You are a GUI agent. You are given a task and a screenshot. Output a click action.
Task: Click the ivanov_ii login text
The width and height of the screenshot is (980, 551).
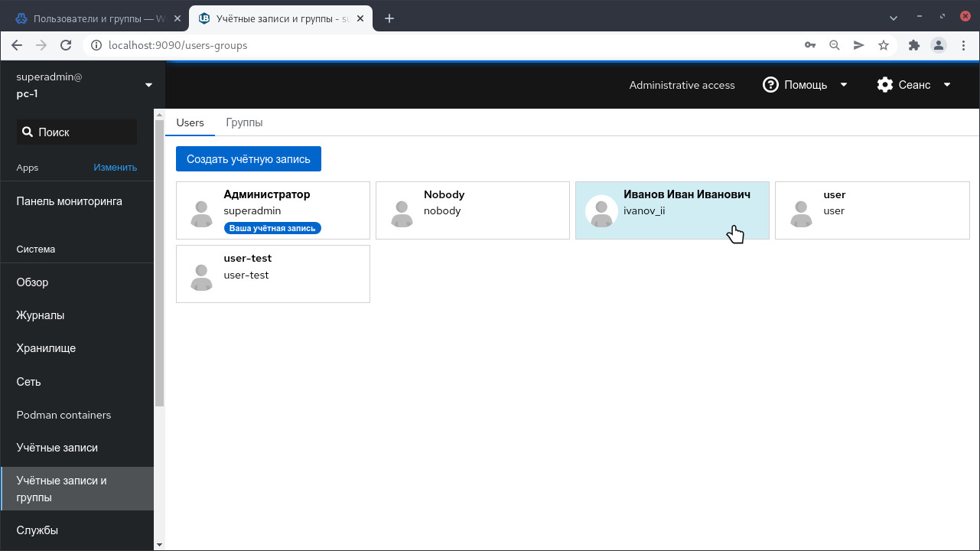(x=644, y=210)
